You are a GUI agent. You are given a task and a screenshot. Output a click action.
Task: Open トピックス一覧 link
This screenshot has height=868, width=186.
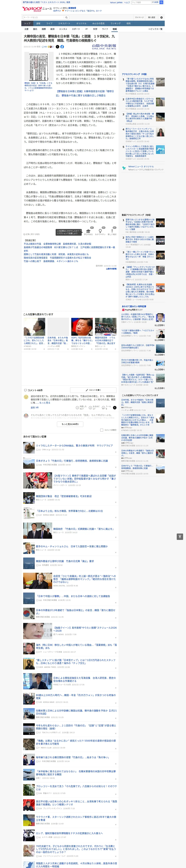[155, 29]
